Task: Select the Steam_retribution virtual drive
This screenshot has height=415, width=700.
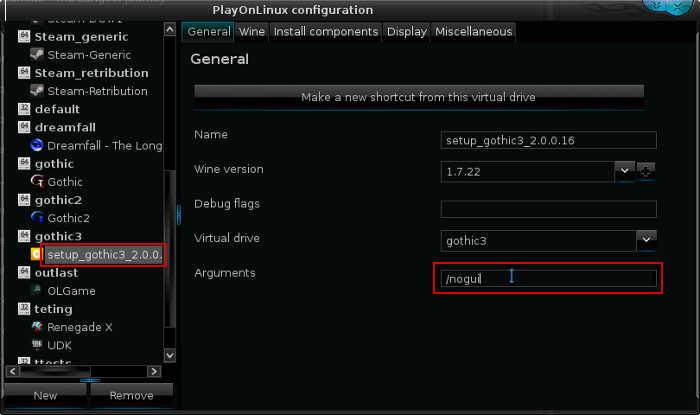Action: click(92, 73)
